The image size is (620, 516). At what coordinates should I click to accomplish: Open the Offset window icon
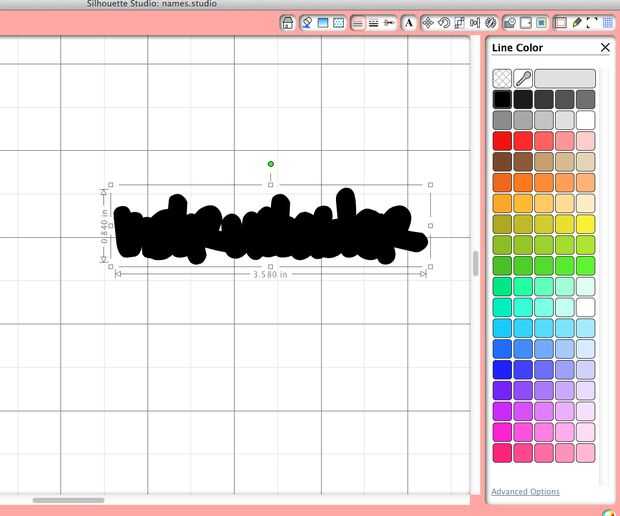(526, 23)
